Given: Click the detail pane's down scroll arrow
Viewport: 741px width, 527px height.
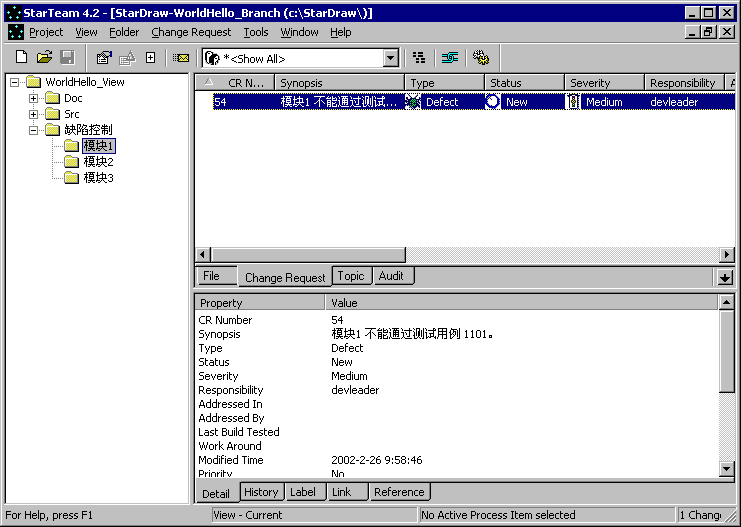Looking at the screenshot, I should pyautogui.click(x=726, y=468).
